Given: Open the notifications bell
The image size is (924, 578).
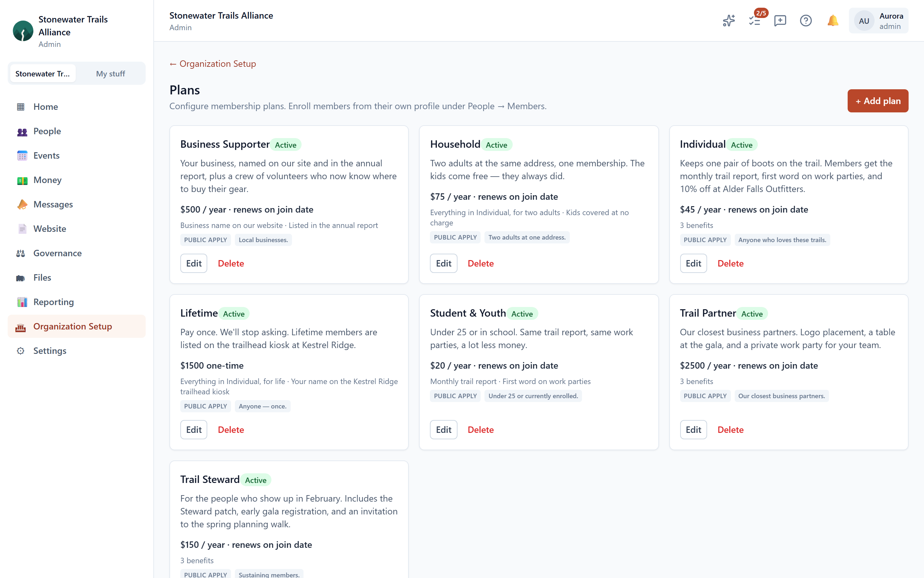Looking at the screenshot, I should click(833, 21).
